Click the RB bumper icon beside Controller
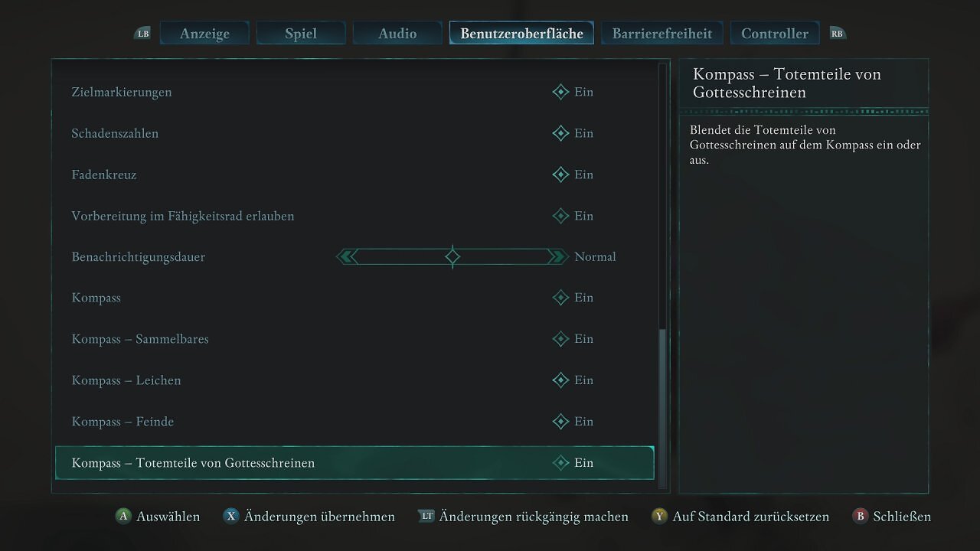980x551 pixels. coord(837,34)
